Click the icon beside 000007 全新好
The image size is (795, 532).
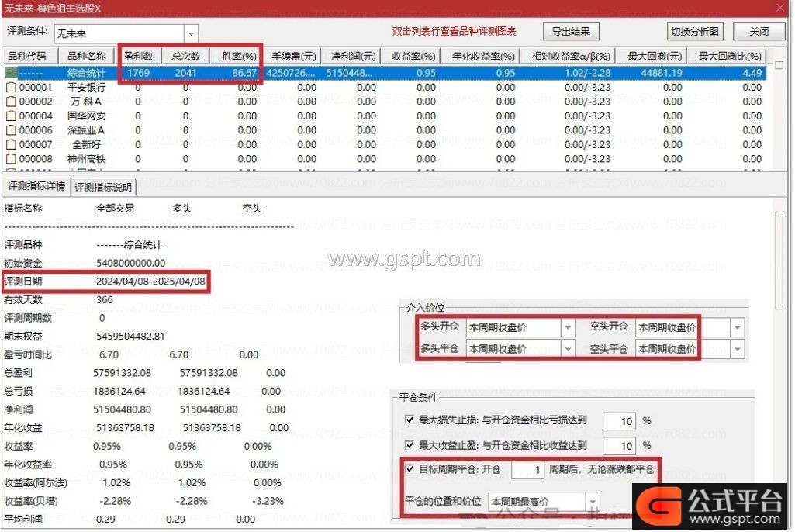tap(11, 144)
